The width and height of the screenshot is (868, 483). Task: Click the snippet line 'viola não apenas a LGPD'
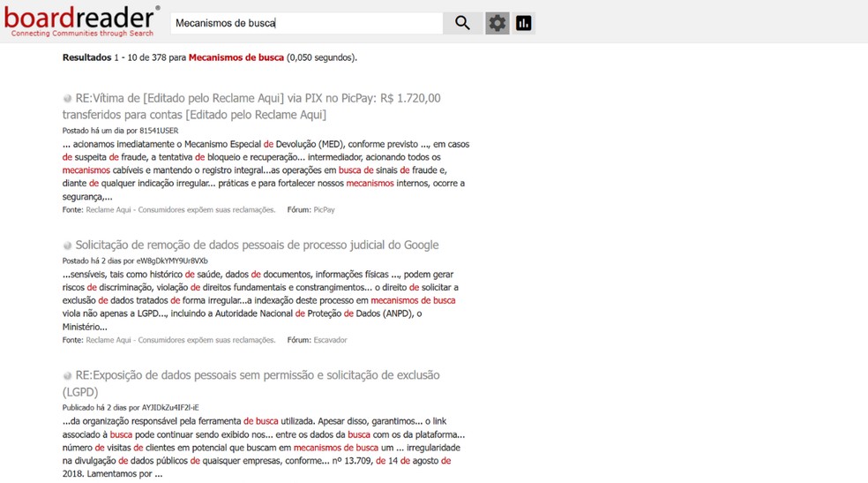tap(242, 313)
